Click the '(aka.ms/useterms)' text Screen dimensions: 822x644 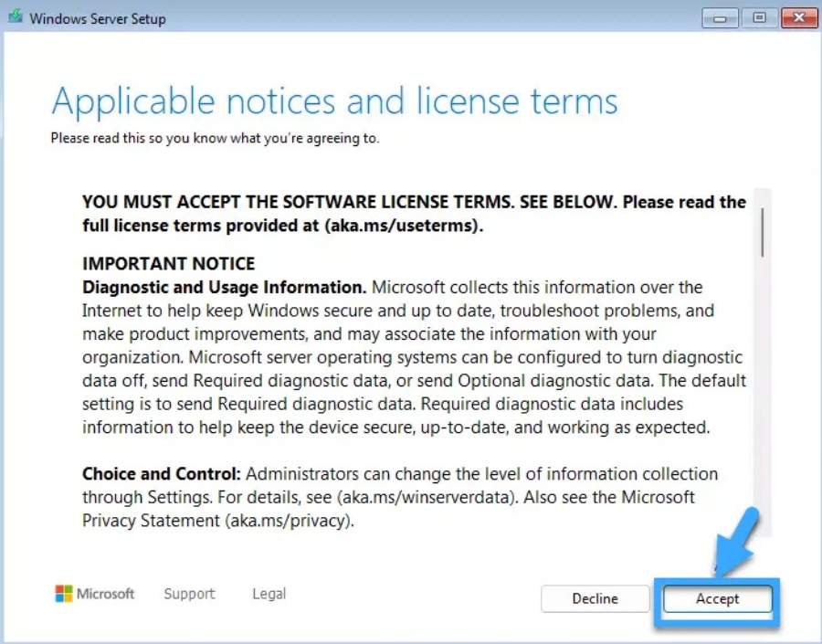[x=402, y=226]
